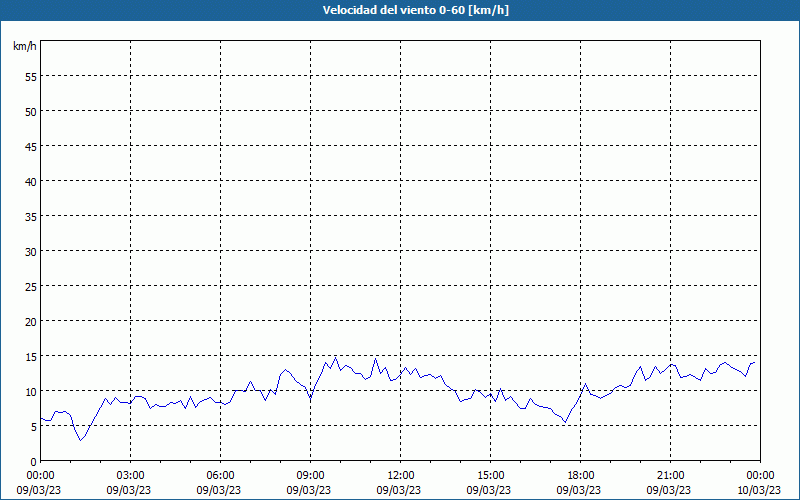
Task: Select the '55' tick label on the y-axis
Action: pos(31,77)
